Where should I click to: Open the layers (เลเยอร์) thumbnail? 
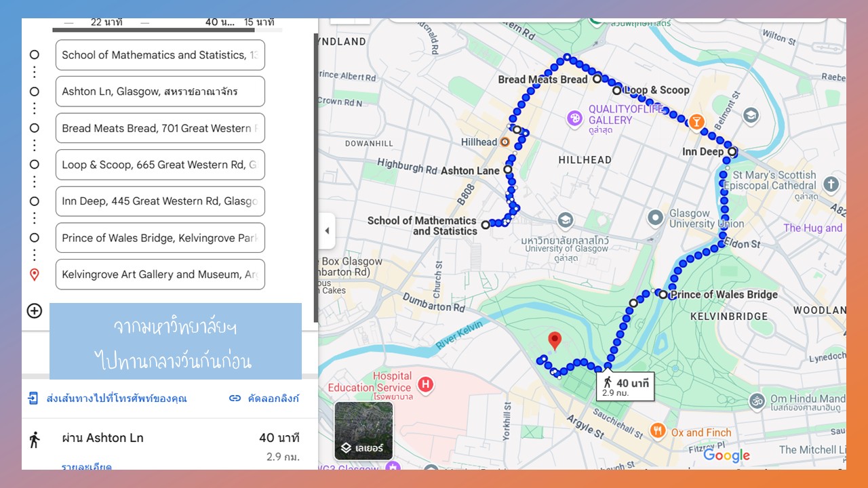363,431
